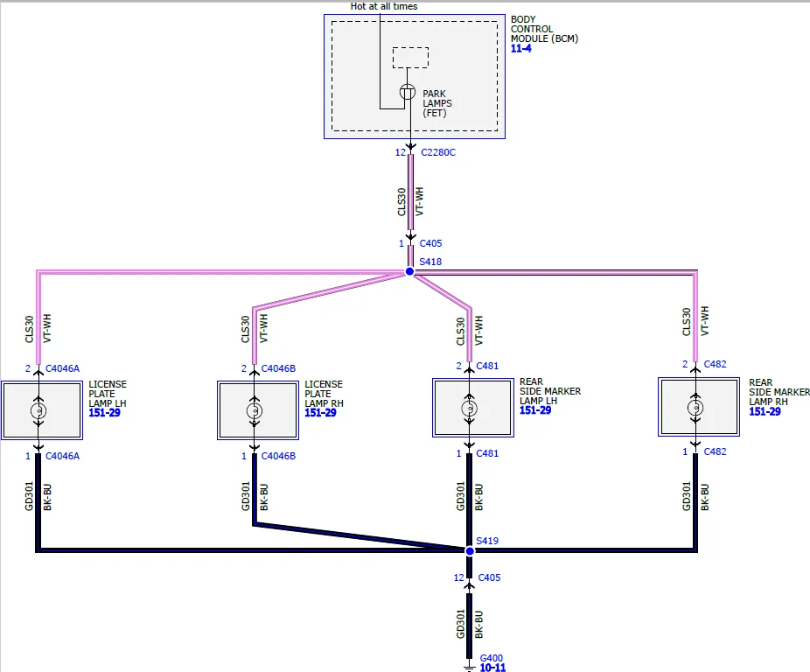Select the C4046B label at pin 2
Viewport: 810px width, 672px height.
click(x=278, y=368)
